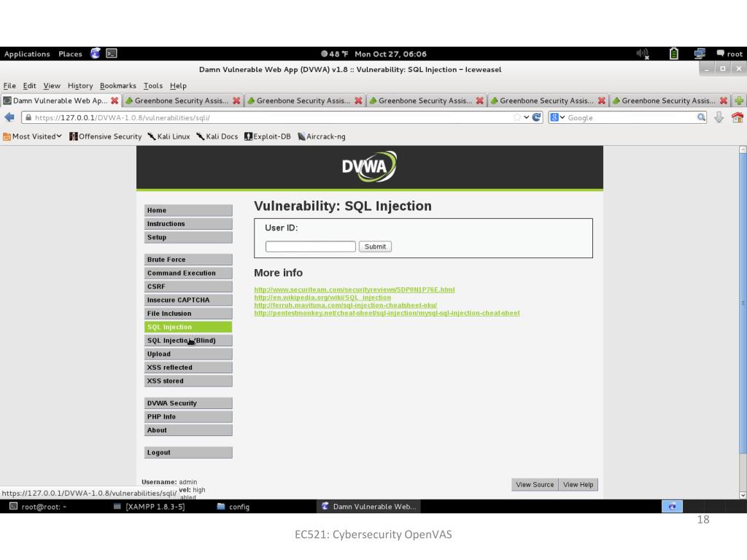
Task: Open the Kali Docs bookmark
Action: (x=217, y=136)
